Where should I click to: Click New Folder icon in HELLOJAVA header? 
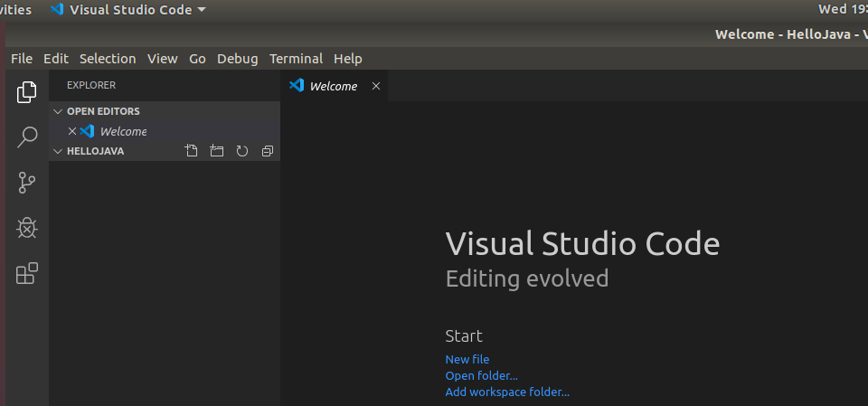pos(216,151)
